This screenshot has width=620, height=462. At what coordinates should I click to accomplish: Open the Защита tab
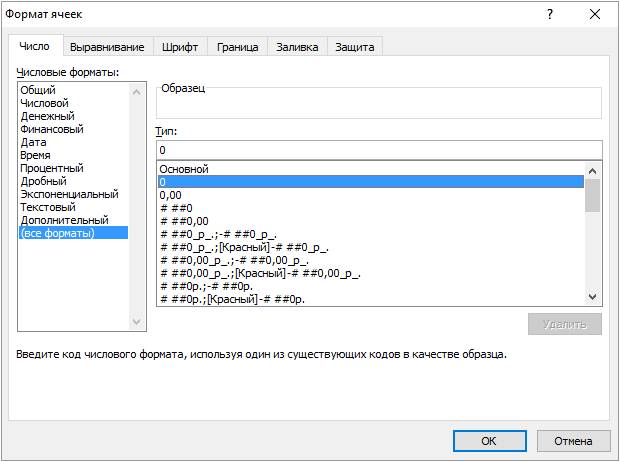click(x=354, y=47)
